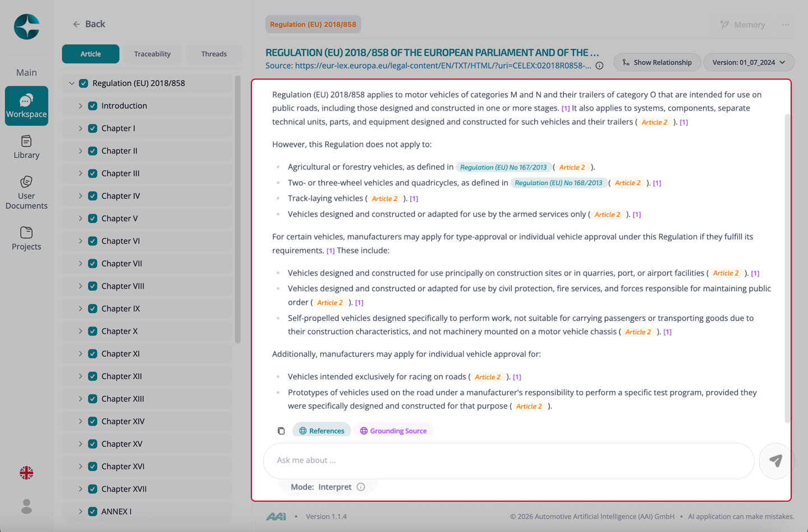Click the Mode info icon

pyautogui.click(x=361, y=487)
